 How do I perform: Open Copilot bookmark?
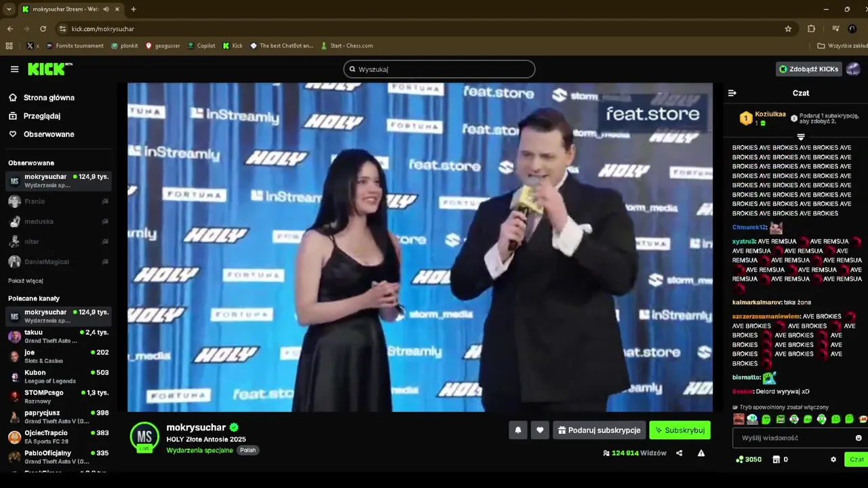click(201, 46)
